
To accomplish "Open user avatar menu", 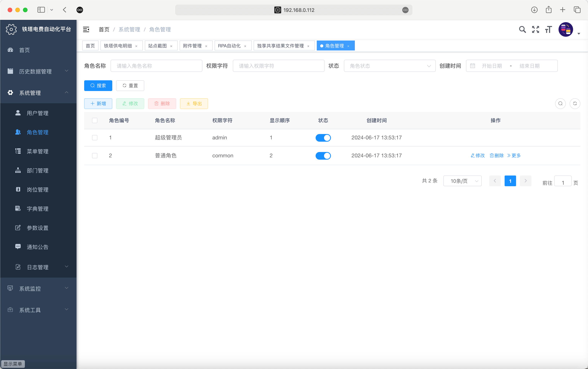I will click(x=566, y=29).
